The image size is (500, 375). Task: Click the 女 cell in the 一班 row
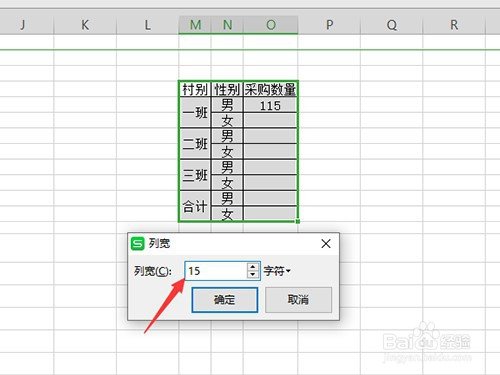[x=227, y=121]
